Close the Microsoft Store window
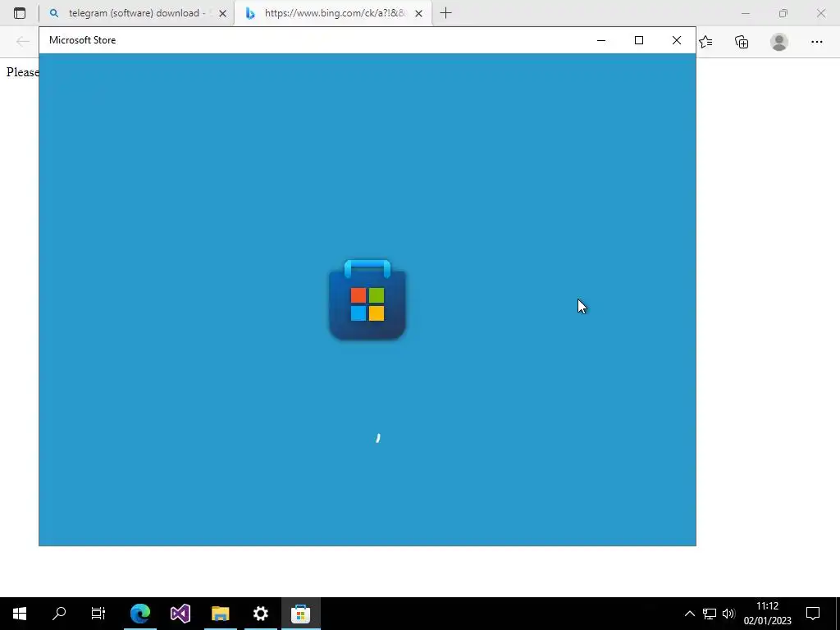 pos(677,40)
